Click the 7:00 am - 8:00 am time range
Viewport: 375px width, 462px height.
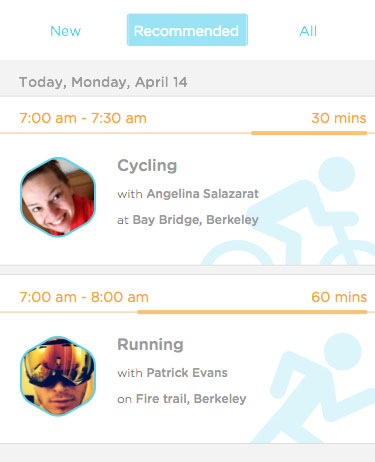(x=84, y=297)
